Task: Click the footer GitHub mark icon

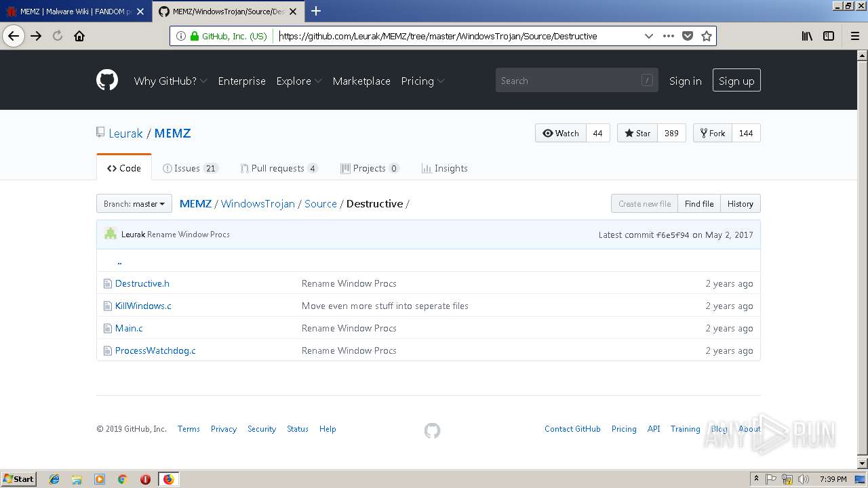Action: [432, 430]
